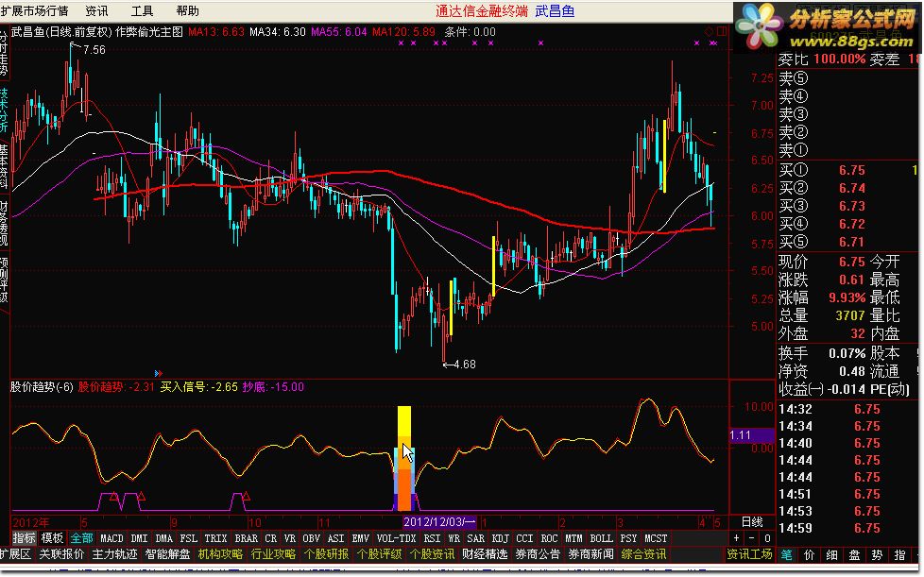Open the 扩展区 bottom tab
This screenshot has width=924, height=577.
pyautogui.click(x=15, y=554)
